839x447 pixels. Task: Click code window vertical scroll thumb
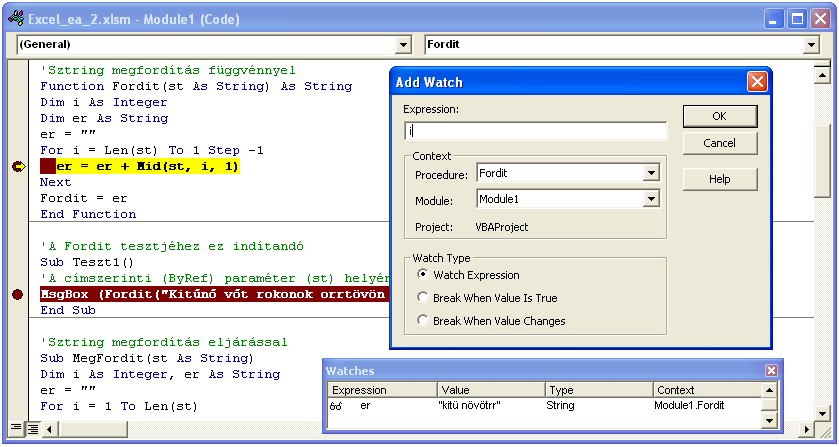(x=821, y=161)
